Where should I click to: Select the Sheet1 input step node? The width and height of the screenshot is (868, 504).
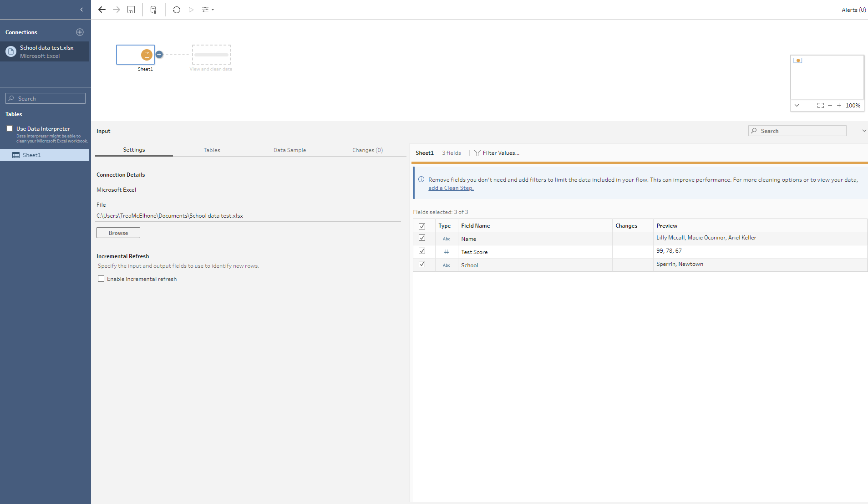(x=135, y=55)
